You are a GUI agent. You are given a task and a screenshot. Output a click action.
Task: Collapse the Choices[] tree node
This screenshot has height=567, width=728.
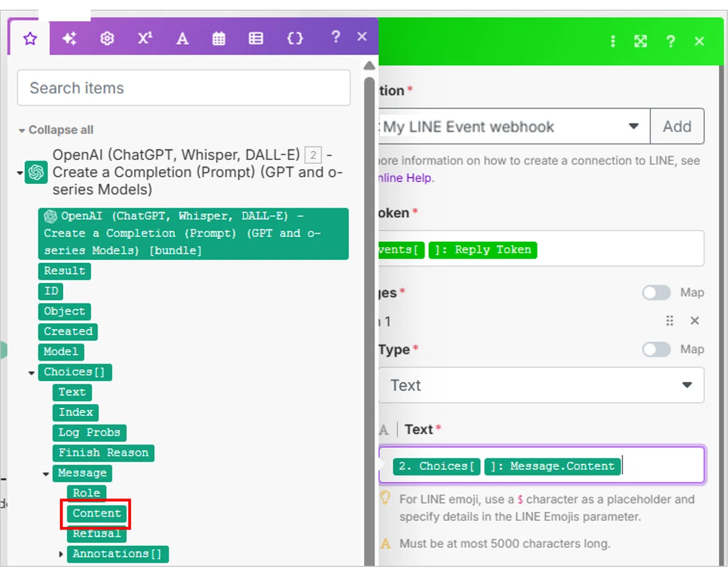click(x=32, y=373)
